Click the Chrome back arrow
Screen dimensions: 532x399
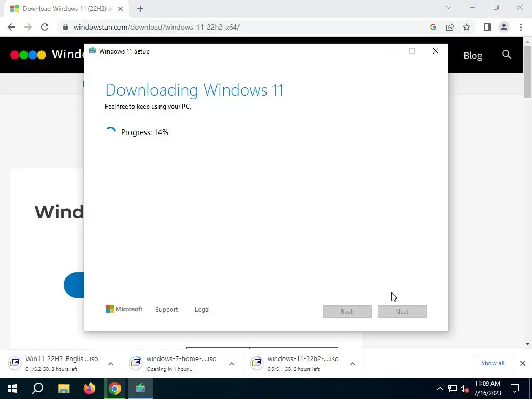(11, 27)
